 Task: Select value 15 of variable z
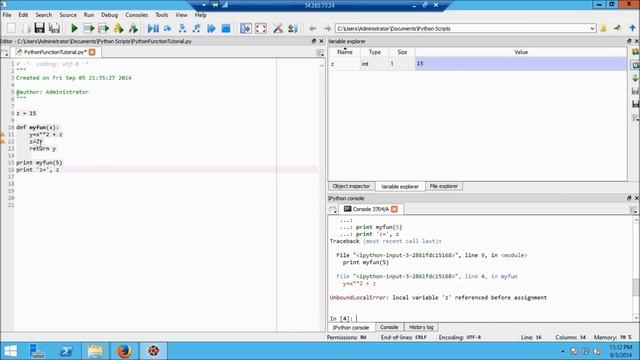pyautogui.click(x=521, y=64)
